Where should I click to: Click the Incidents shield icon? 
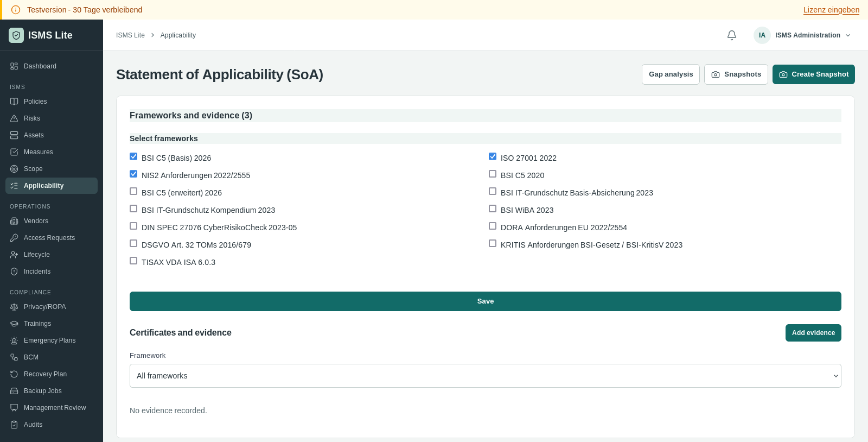pyautogui.click(x=14, y=271)
